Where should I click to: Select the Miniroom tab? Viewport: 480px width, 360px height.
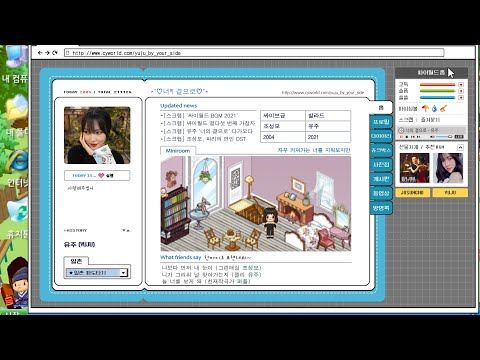[178, 151]
